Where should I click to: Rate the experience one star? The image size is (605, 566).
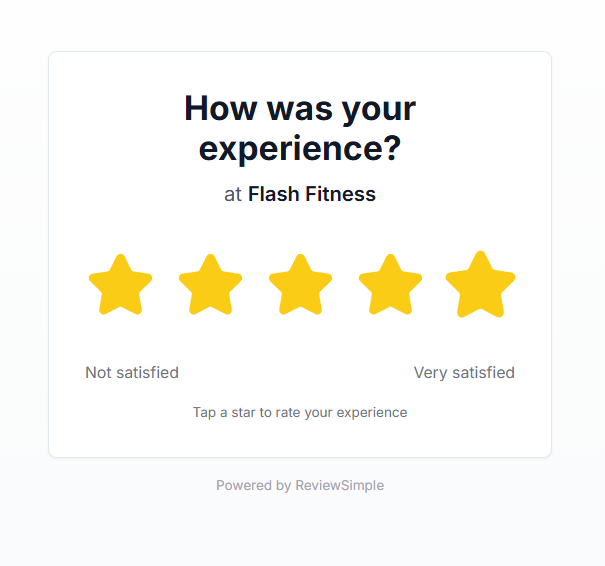coord(120,285)
